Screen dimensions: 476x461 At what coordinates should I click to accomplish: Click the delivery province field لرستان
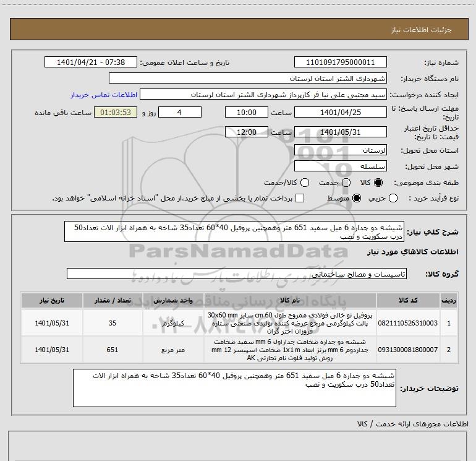340,150
